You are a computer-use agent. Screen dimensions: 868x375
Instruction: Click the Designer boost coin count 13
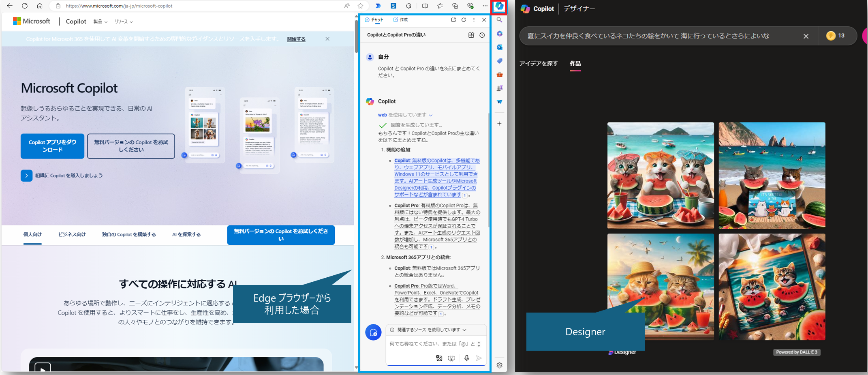tap(836, 36)
